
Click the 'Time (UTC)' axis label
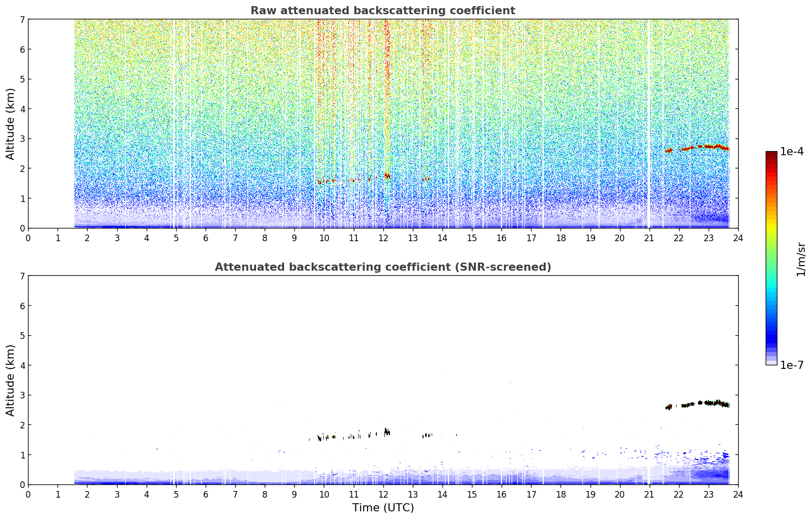coord(383,508)
